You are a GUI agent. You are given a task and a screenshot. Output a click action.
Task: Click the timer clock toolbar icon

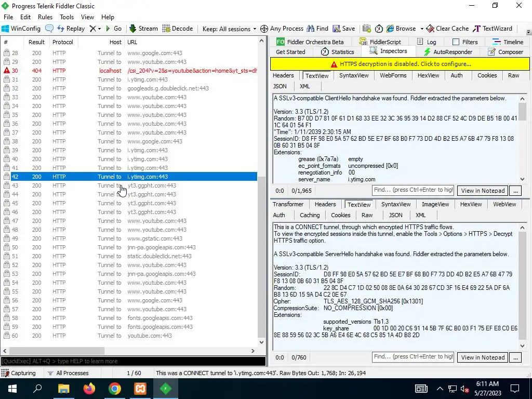[x=379, y=29]
